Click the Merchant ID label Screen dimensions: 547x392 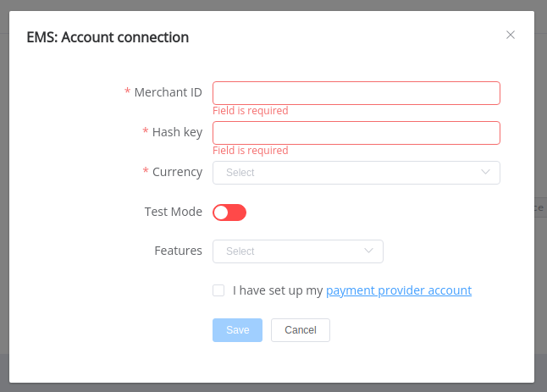pos(168,92)
